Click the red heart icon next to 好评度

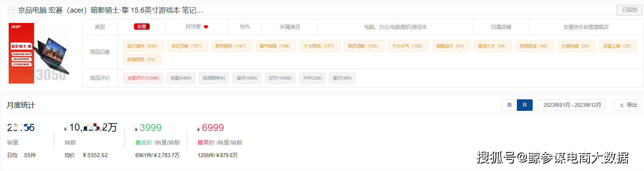[206, 27]
